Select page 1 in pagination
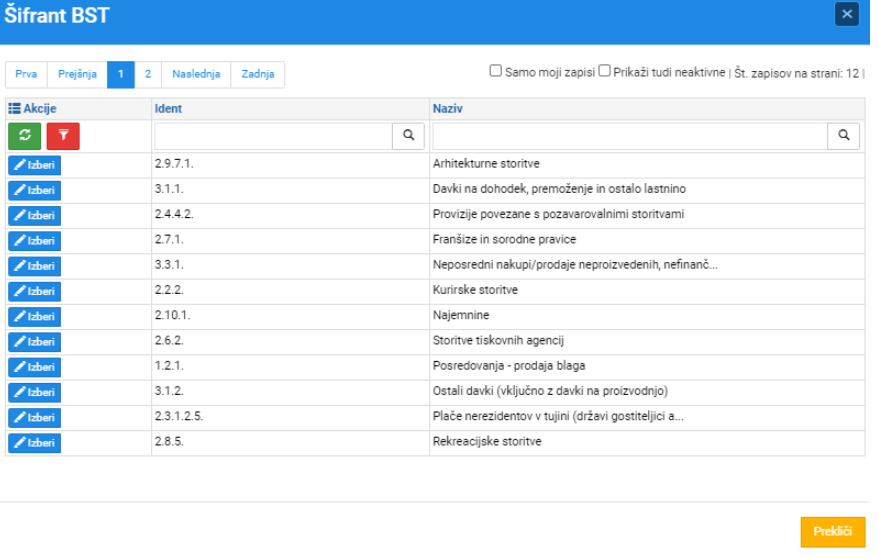879x559 pixels. click(x=121, y=75)
